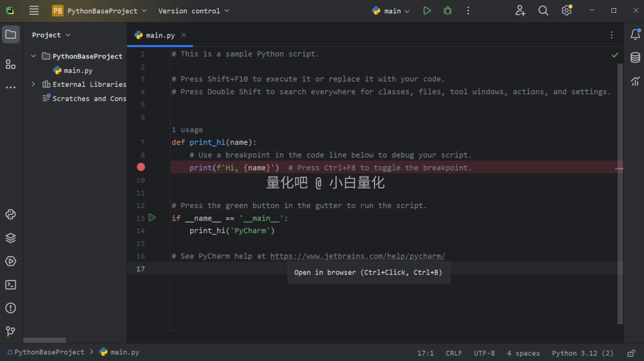The height and width of the screenshot is (361, 644).
Task: Open the main hamburger menu
Action: (x=34, y=10)
